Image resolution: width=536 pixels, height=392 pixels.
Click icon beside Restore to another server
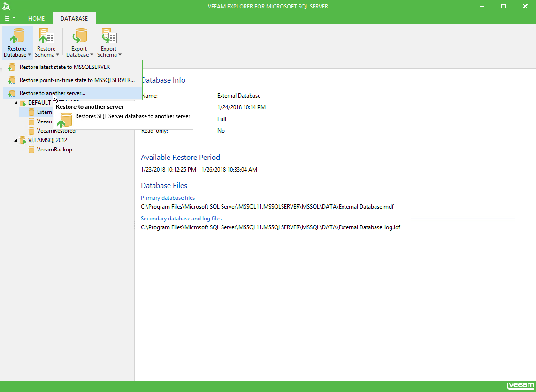click(11, 93)
